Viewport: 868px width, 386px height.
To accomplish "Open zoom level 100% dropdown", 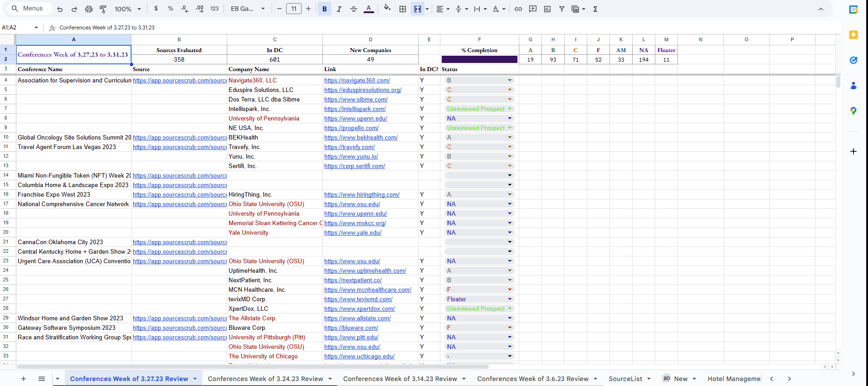I will point(127,9).
